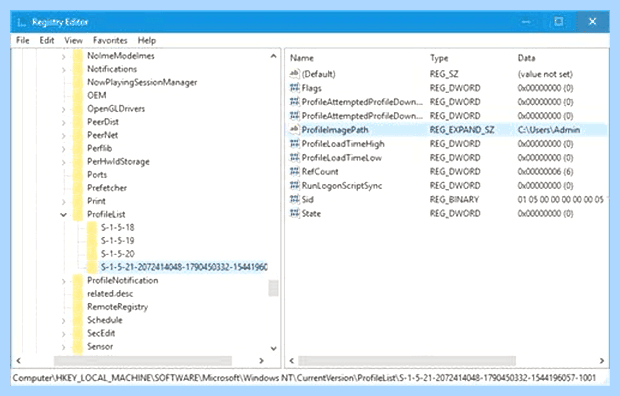Click the registry path in address bar

(304, 378)
